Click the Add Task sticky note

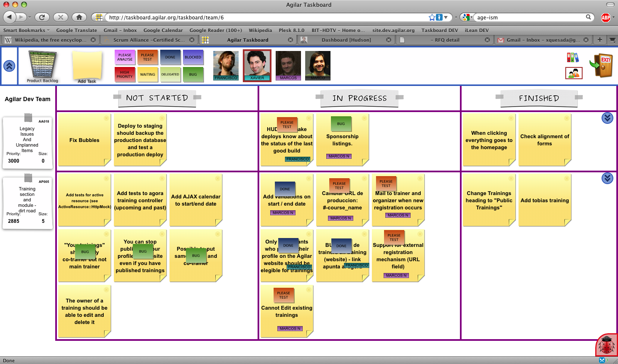point(87,65)
